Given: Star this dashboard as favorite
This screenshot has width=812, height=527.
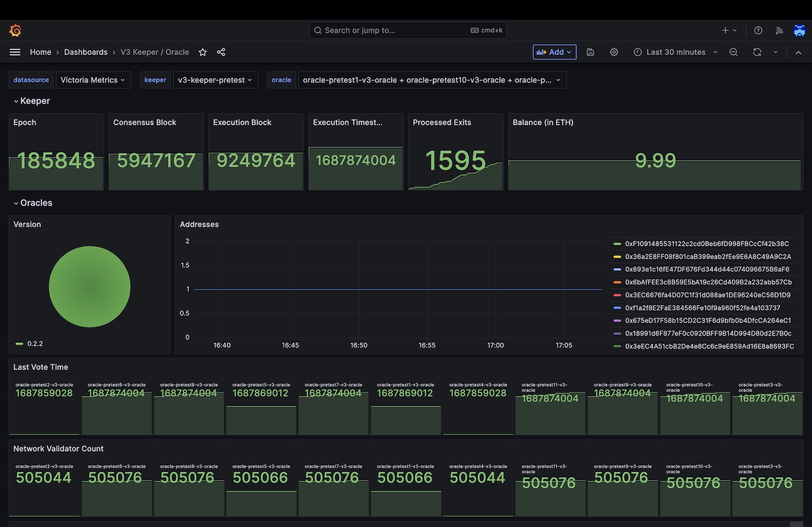Looking at the screenshot, I should 202,52.
